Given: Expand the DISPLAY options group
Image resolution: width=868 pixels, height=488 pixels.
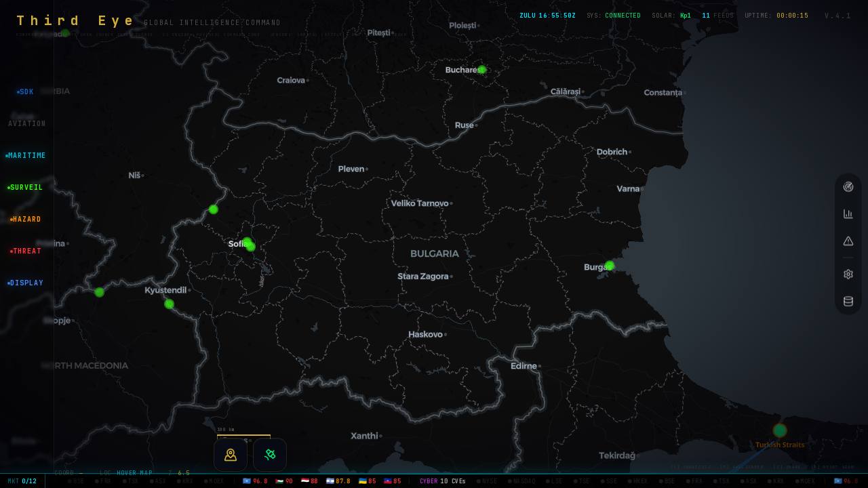Looking at the screenshot, I should pos(26,283).
